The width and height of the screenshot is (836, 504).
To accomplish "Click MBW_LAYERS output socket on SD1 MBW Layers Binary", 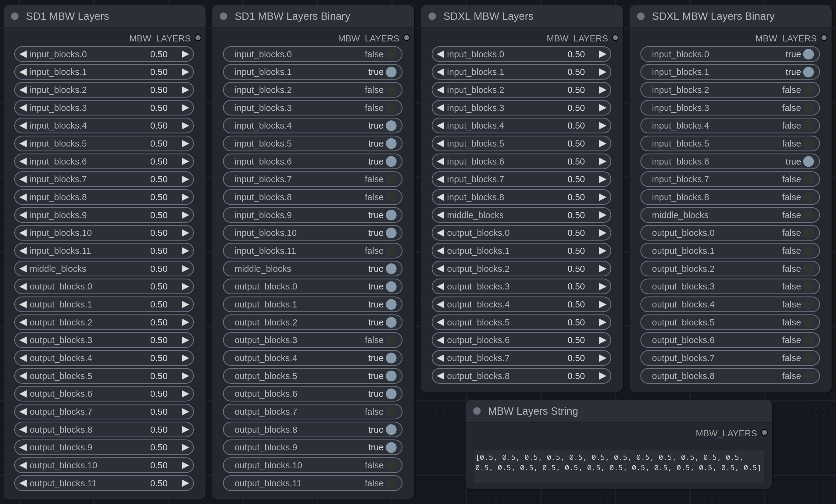I will click(406, 38).
